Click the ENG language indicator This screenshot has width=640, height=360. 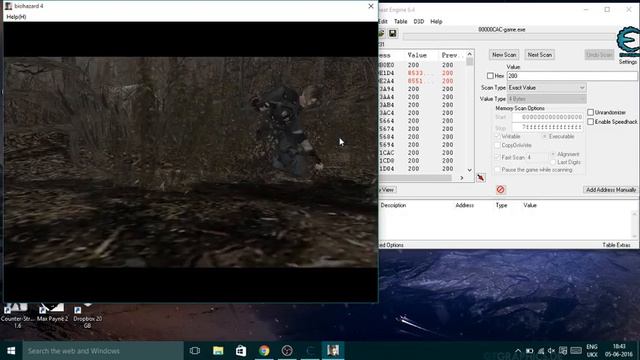[592, 347]
